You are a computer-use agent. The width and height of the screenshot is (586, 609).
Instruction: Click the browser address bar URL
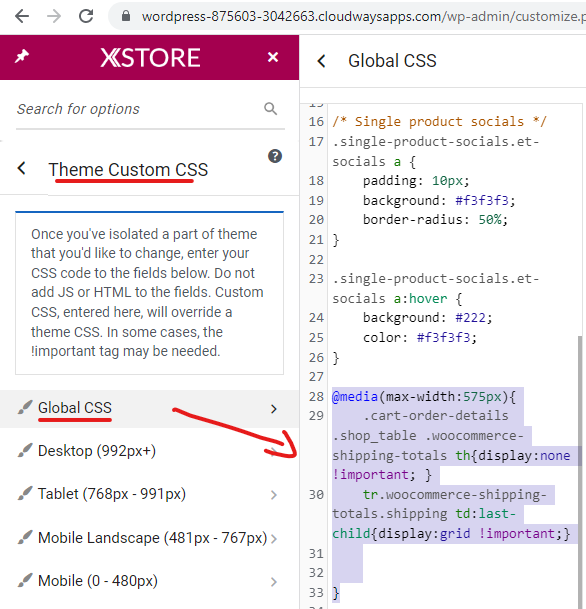point(363,16)
